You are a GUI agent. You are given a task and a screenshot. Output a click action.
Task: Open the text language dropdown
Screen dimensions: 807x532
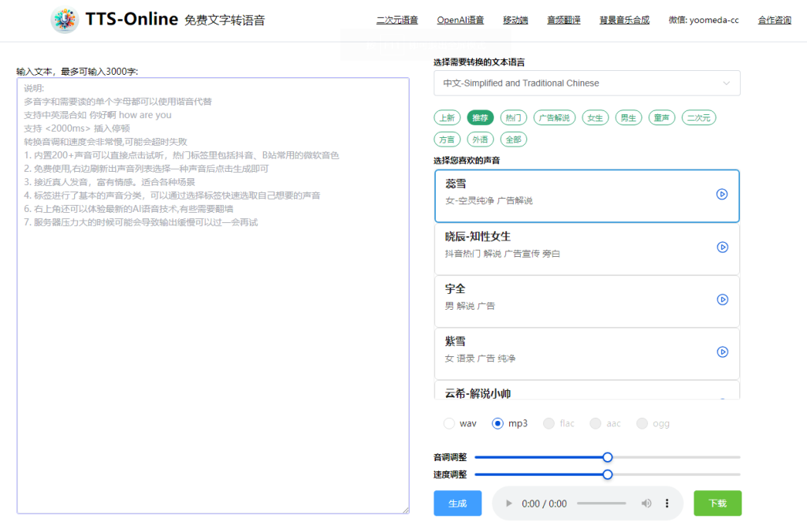point(586,83)
